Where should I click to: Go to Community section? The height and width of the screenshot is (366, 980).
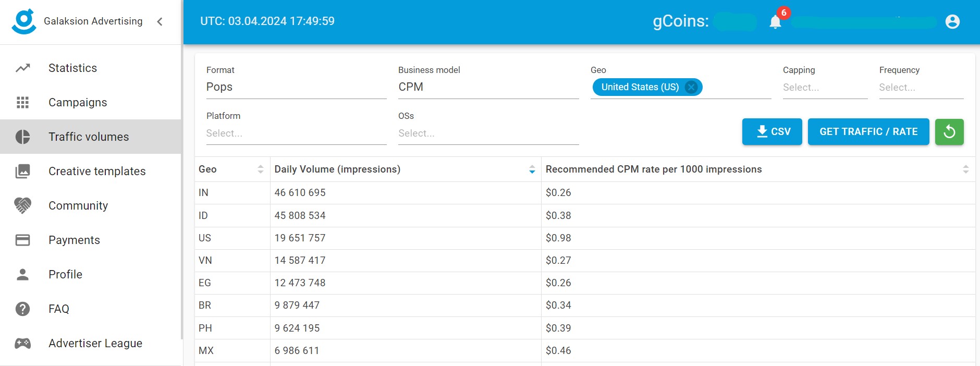[91, 205]
